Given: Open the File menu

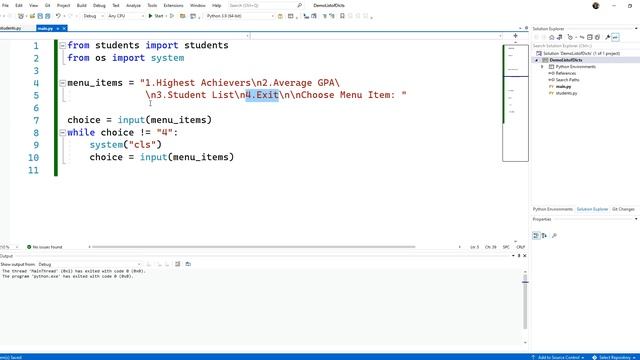Looking at the screenshot, I should 5,5.
